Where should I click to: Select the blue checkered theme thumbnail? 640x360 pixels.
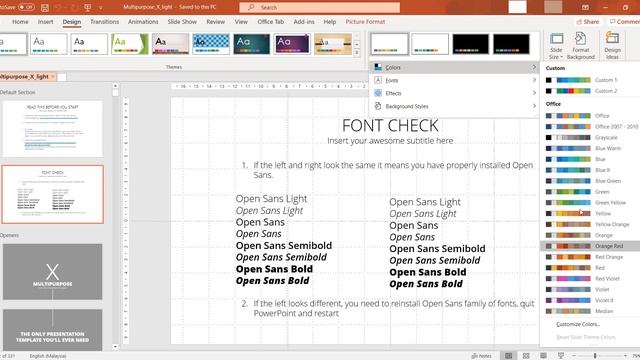pyautogui.click(x=211, y=44)
